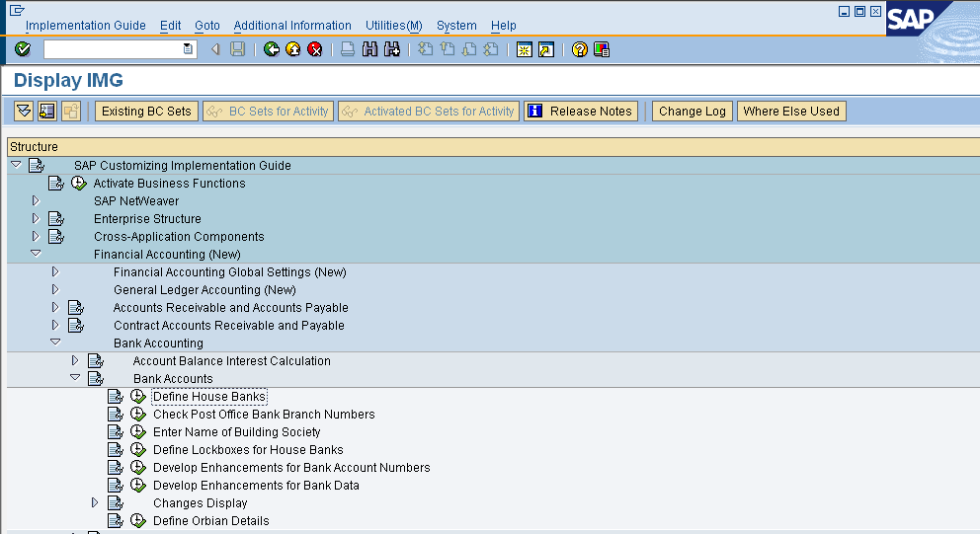This screenshot has width=980, height=534.
Task: Click the Generate Shortcut icon
Action: [546, 49]
